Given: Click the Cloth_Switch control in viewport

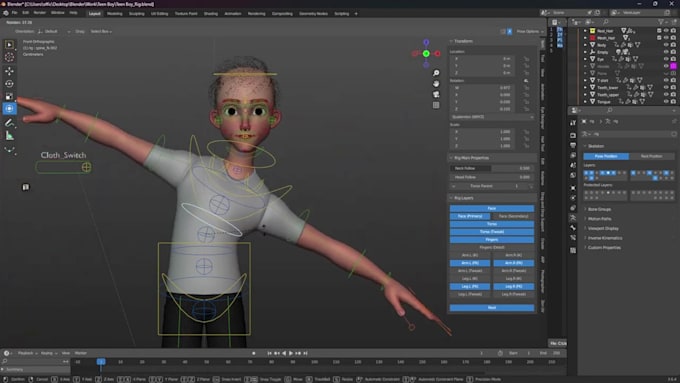Looking at the screenshot, I should click(63, 167).
